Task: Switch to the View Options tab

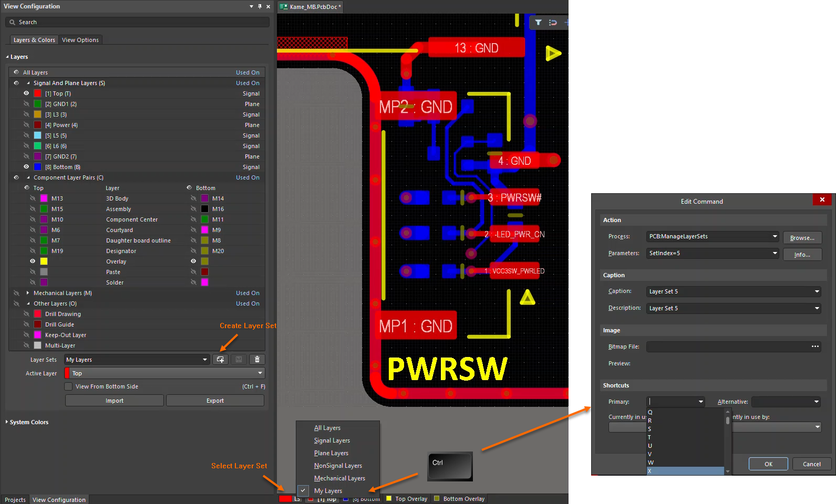Action: 80,40
